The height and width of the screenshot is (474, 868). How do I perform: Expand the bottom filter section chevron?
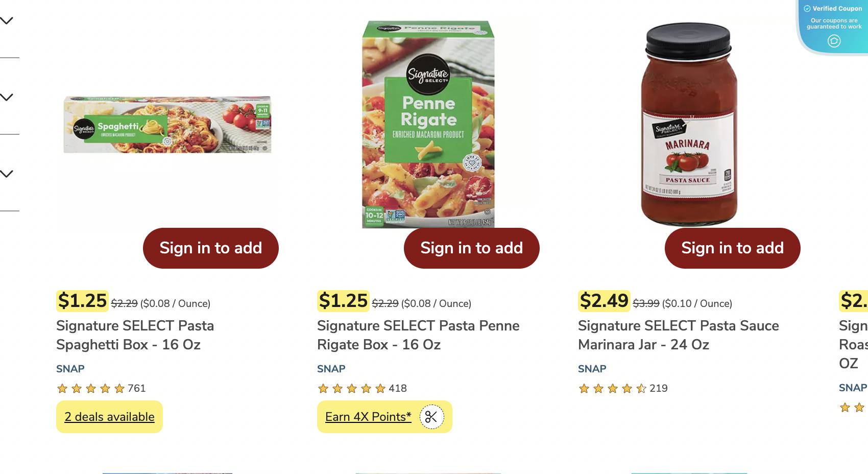click(x=7, y=174)
